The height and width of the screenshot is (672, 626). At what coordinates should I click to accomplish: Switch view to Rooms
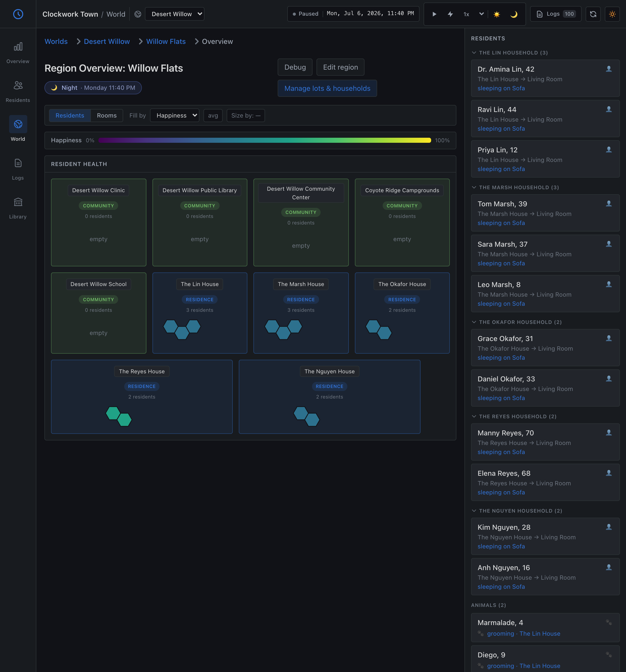tap(107, 115)
